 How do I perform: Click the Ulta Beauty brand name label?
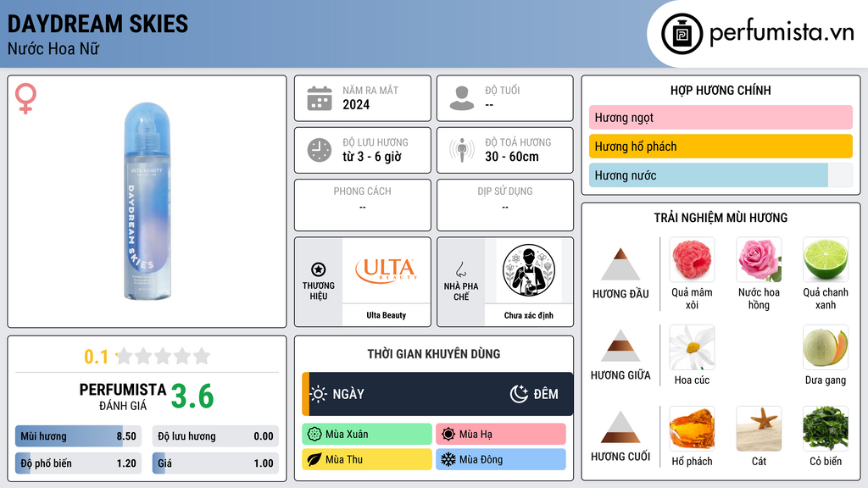pyautogui.click(x=387, y=315)
